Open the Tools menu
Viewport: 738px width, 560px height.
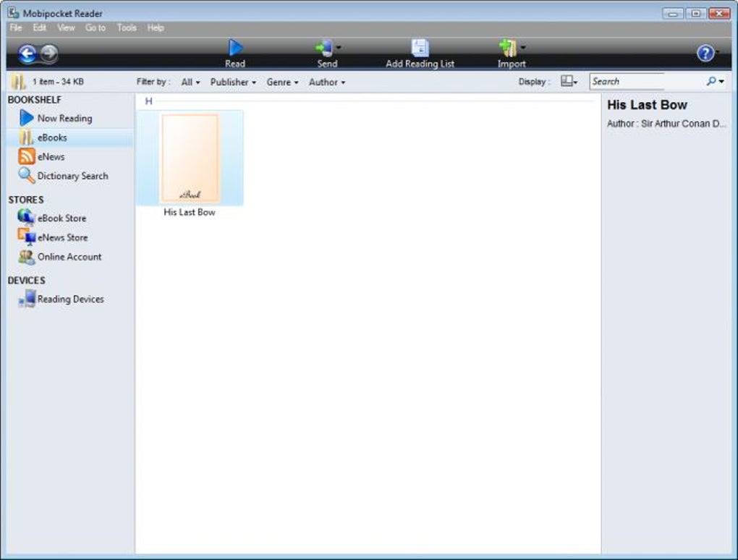pyautogui.click(x=127, y=27)
